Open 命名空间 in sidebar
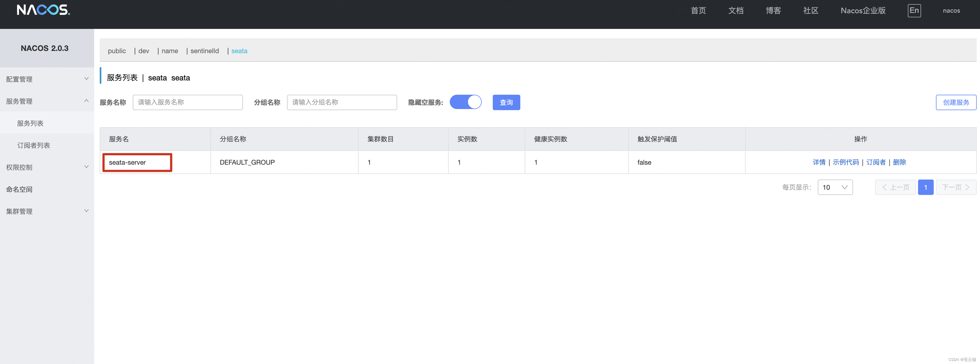 pyautogui.click(x=47, y=189)
